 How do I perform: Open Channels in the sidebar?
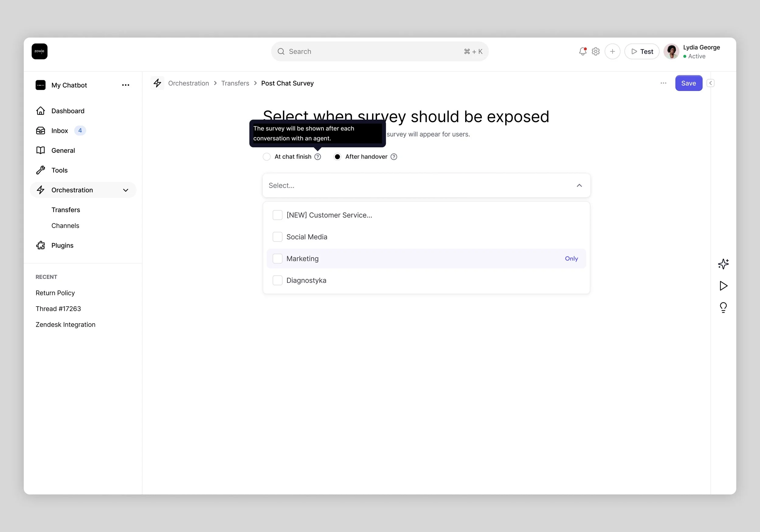[65, 226]
